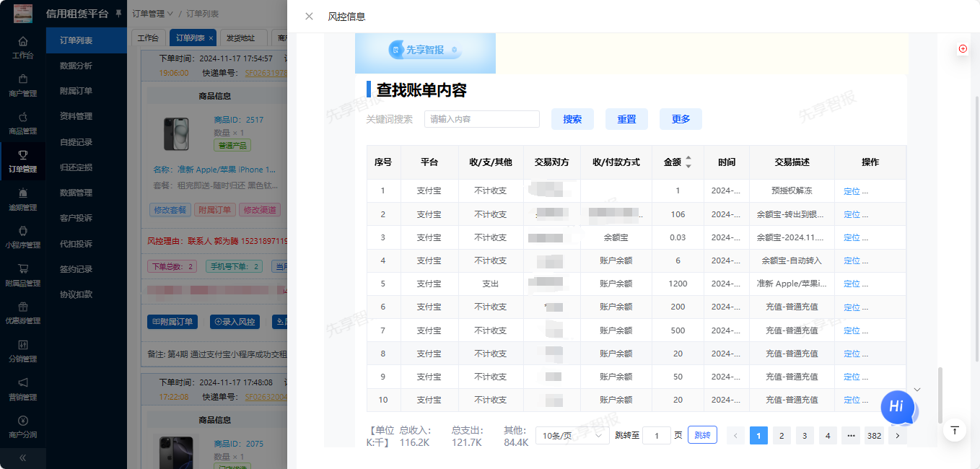Go to page 4

(828, 435)
